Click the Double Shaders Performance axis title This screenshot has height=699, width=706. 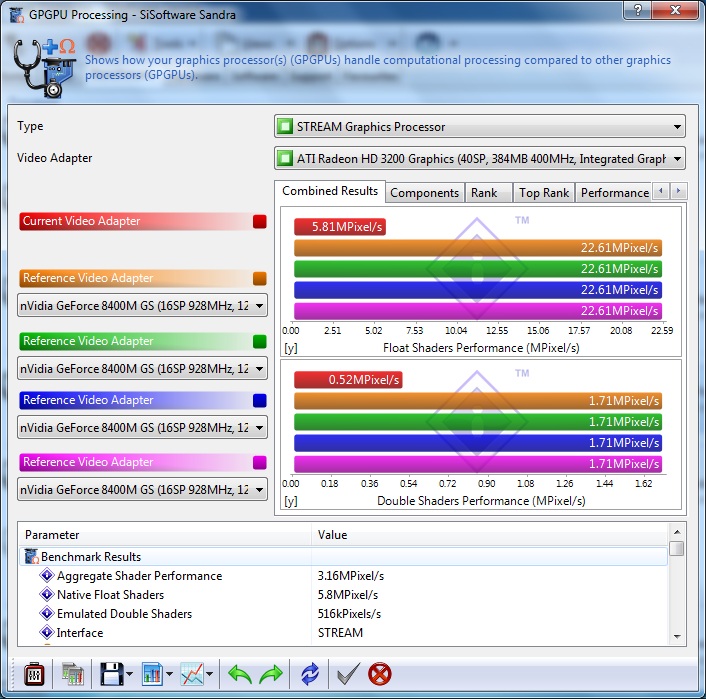pyautogui.click(x=481, y=501)
